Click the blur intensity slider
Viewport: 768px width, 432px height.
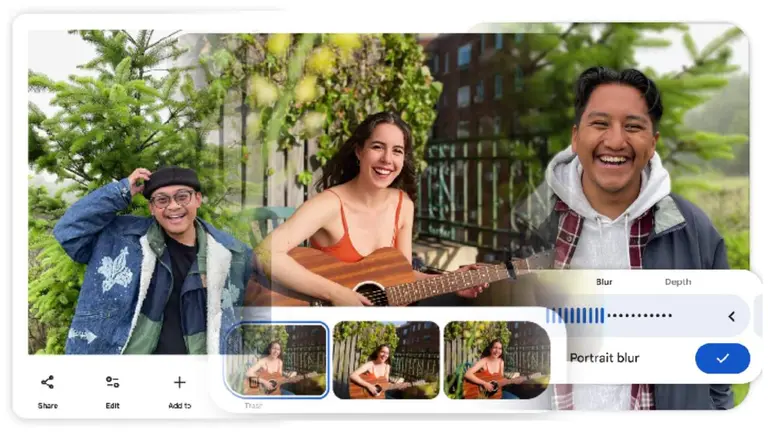(609, 316)
